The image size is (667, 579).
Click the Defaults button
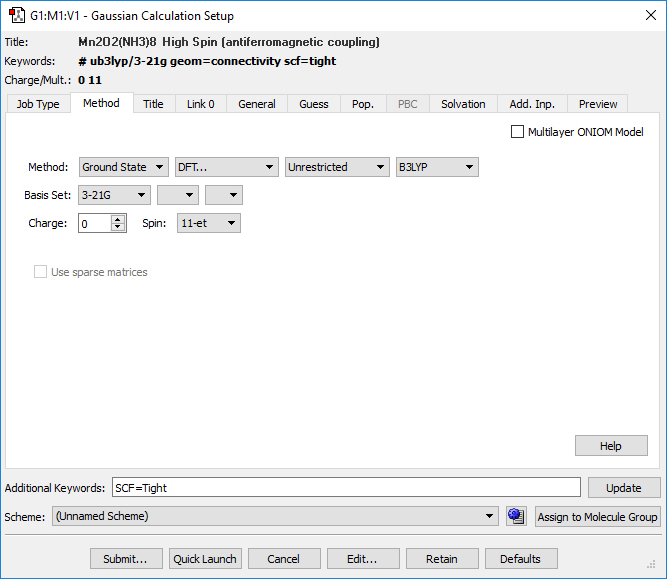pos(521,559)
